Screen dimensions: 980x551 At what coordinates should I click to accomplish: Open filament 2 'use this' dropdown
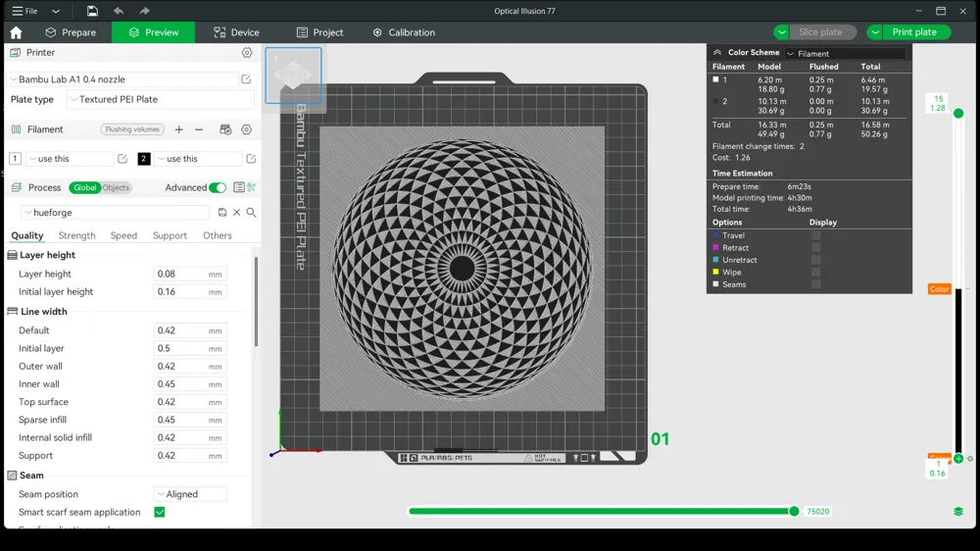[198, 159]
